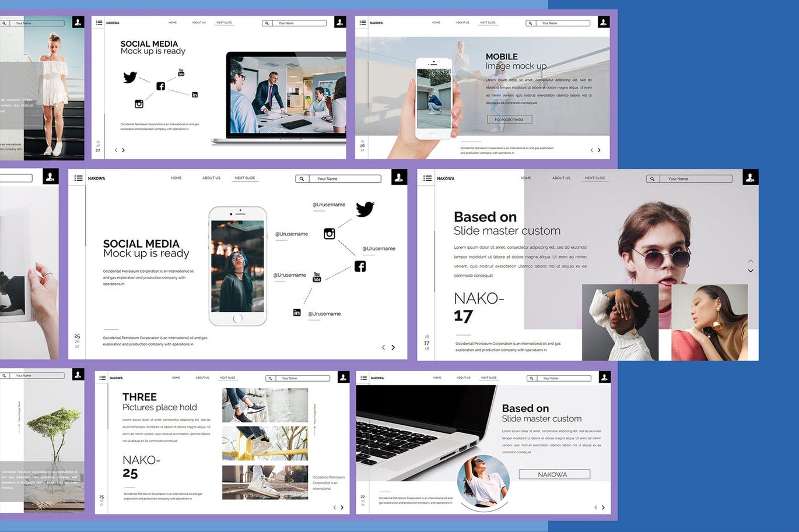Viewport: 799px width, 532px height.
Task: Click the Facebook icon below the @Urusername labels
Action: (x=360, y=266)
